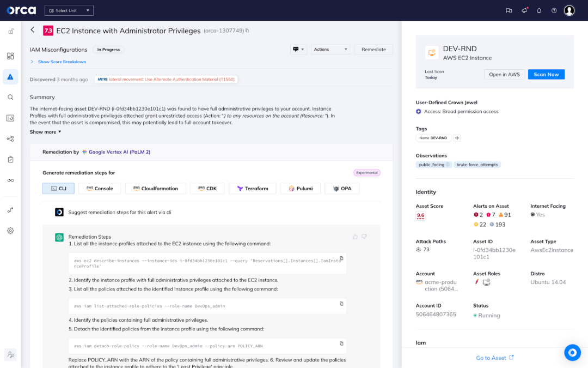Select the Console remediation tab
Screen dimensions: 588x368
click(100, 189)
